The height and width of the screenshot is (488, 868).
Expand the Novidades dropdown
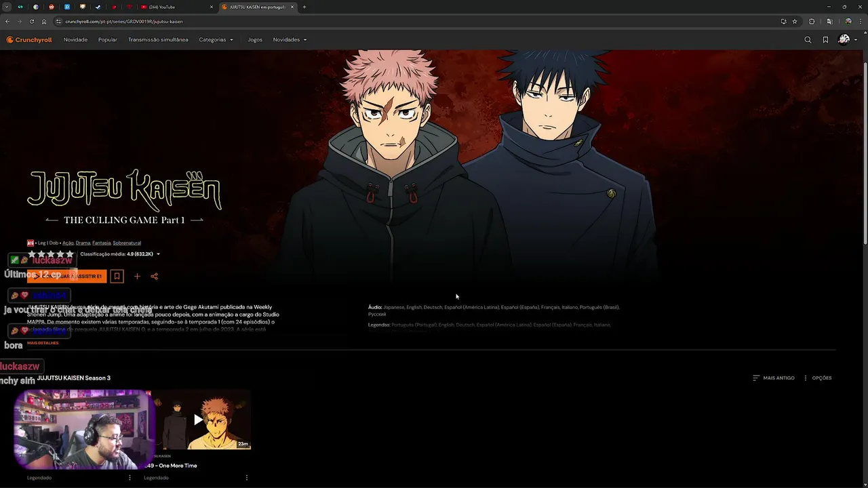[x=290, y=40]
